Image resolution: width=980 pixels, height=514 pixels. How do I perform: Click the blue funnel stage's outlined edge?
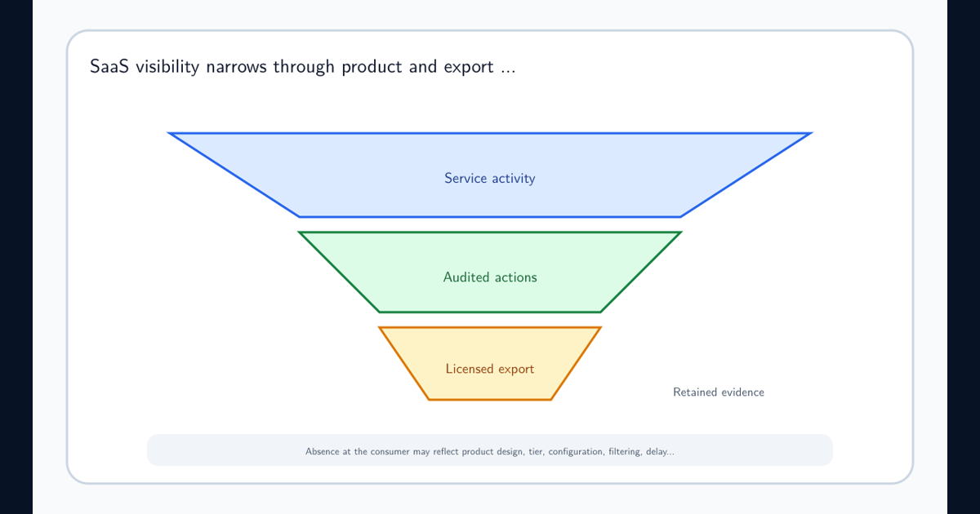(x=490, y=133)
